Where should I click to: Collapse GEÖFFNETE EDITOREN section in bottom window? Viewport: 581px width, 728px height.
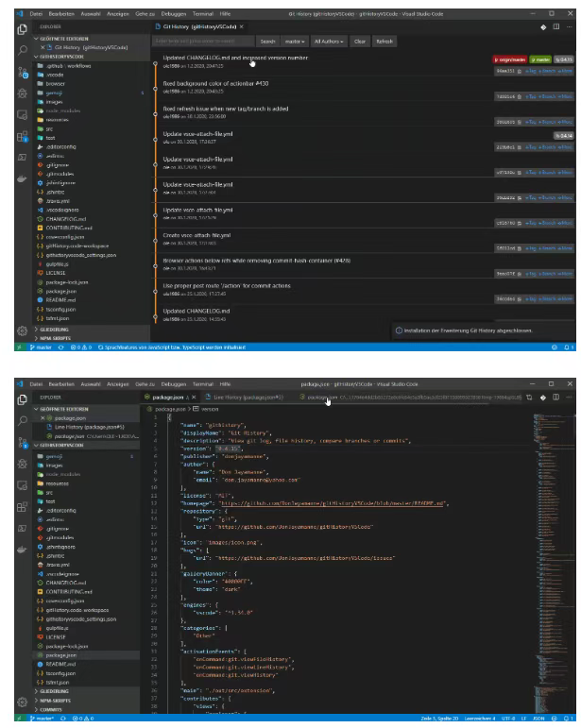pyautogui.click(x=61, y=409)
